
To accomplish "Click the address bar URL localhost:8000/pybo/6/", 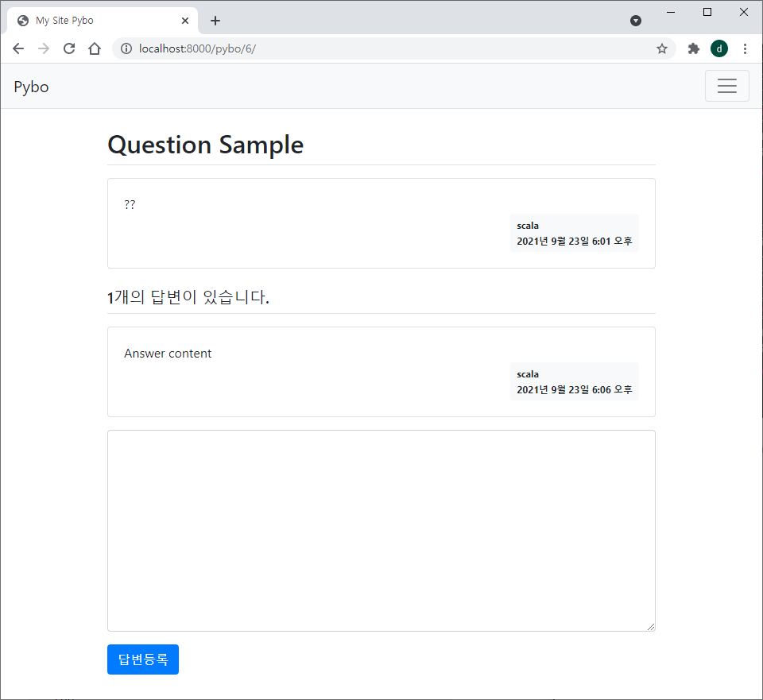I will pyautogui.click(x=197, y=48).
